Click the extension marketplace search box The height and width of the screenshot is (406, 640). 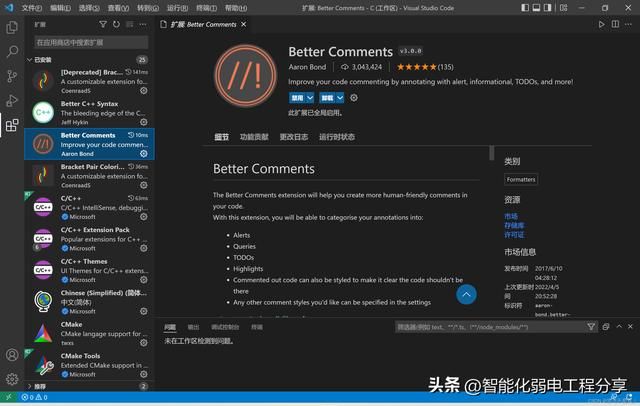pos(90,42)
